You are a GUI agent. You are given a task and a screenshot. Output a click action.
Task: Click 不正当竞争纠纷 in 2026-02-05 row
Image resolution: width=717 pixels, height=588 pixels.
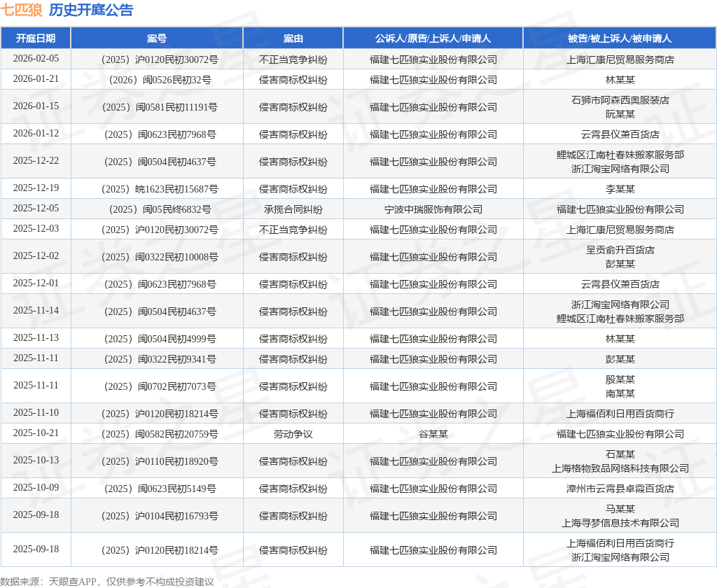293,59
